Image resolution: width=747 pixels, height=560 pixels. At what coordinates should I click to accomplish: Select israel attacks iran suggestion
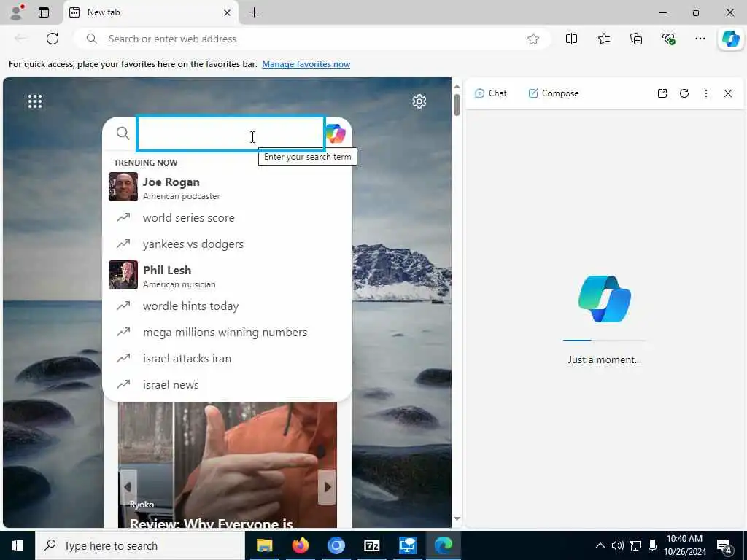point(228,359)
